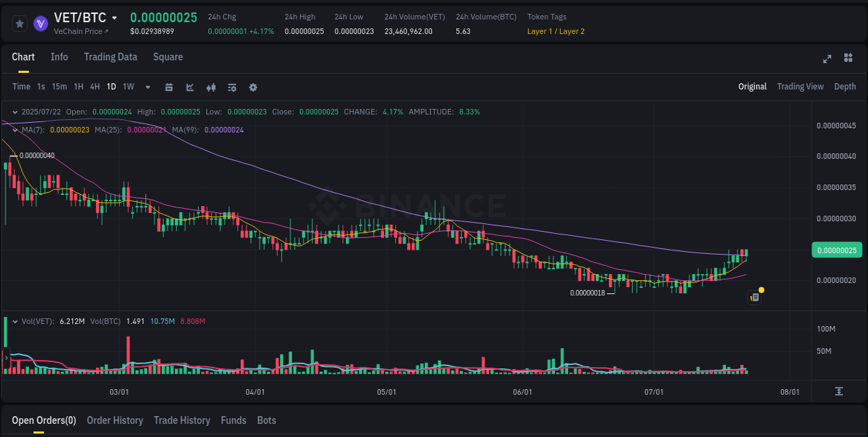Screen dimensions: 868x437
Task: Expand chart to fullscreen with arrows icon
Action: [827, 58]
